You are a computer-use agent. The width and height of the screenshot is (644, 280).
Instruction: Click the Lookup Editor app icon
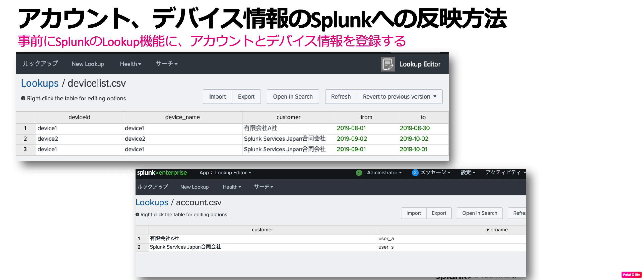388,64
